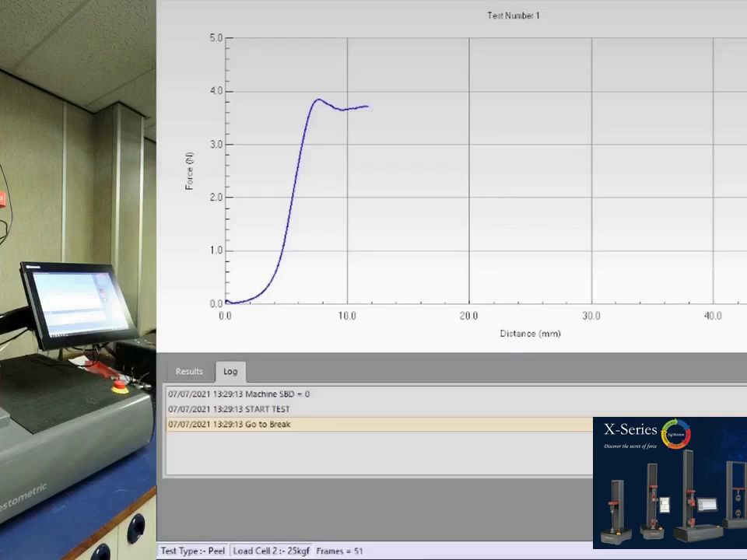The width and height of the screenshot is (747, 560).
Task: Click the "Test Type :- Peel" status field
Action: pyautogui.click(x=192, y=551)
